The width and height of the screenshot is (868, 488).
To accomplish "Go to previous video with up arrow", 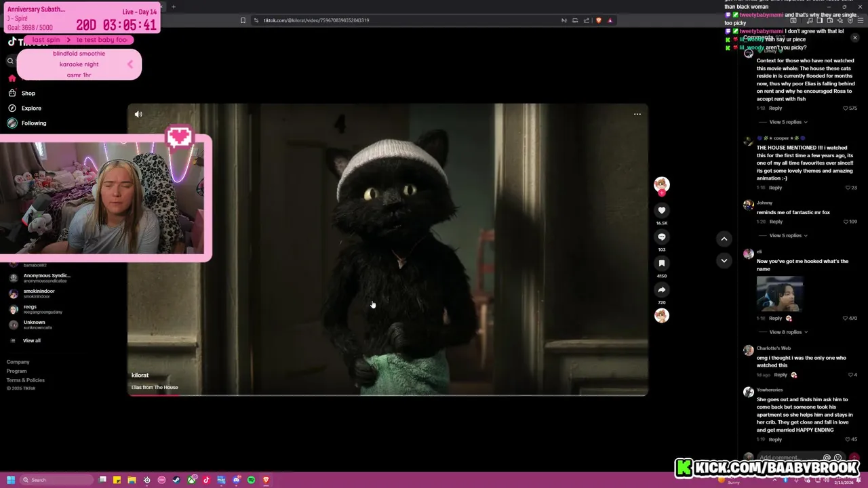I will click(724, 239).
